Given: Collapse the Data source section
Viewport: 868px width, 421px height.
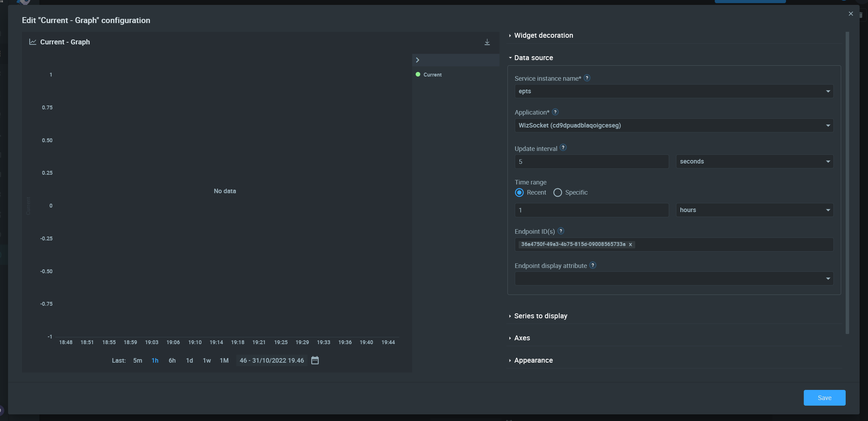Looking at the screenshot, I should click(533, 58).
